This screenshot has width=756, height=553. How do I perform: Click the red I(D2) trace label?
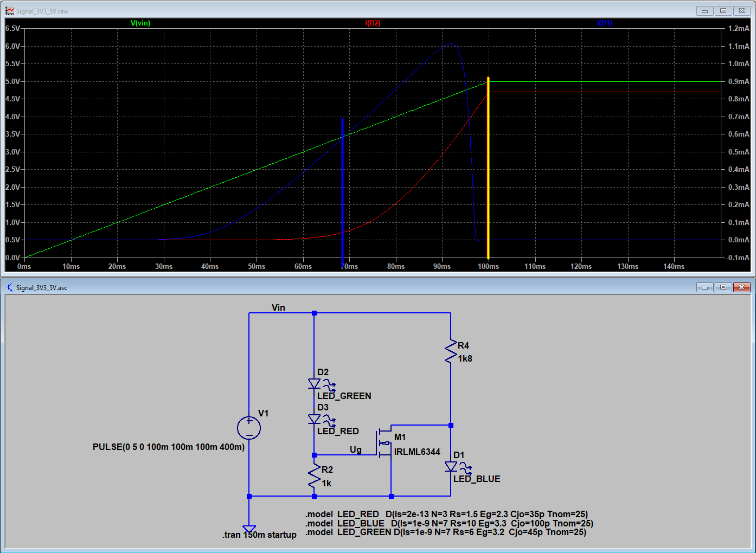(373, 23)
